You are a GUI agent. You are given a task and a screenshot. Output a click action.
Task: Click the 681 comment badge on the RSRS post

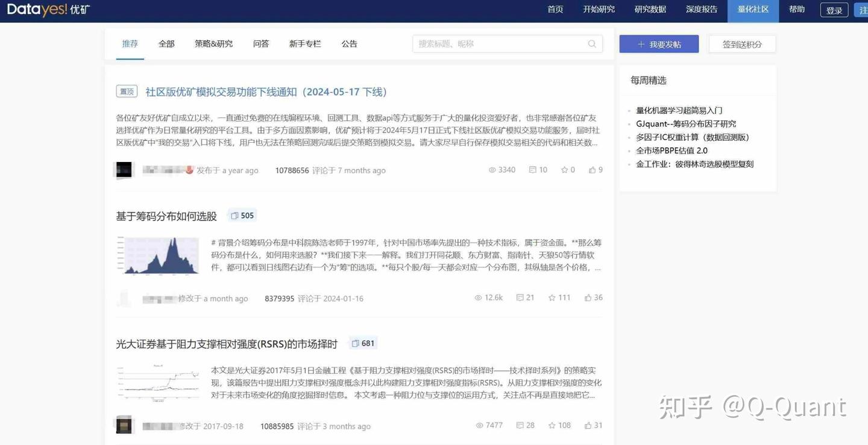coord(363,343)
